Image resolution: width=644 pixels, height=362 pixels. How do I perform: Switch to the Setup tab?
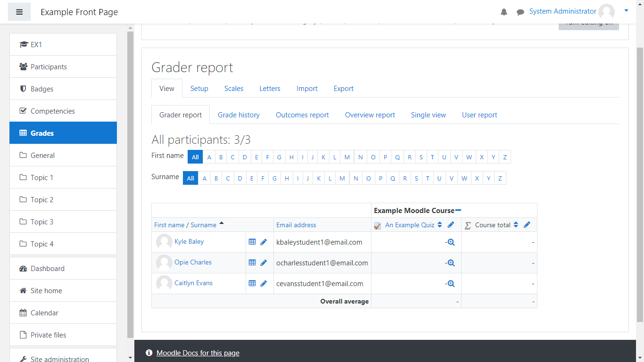click(199, 89)
